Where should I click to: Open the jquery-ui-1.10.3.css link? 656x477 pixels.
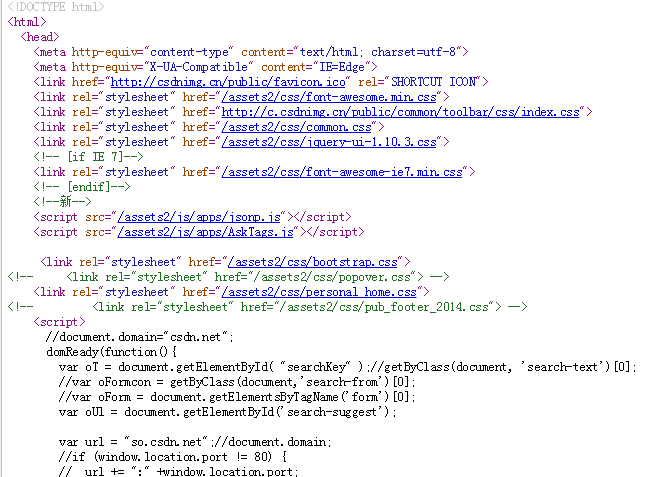coord(329,142)
